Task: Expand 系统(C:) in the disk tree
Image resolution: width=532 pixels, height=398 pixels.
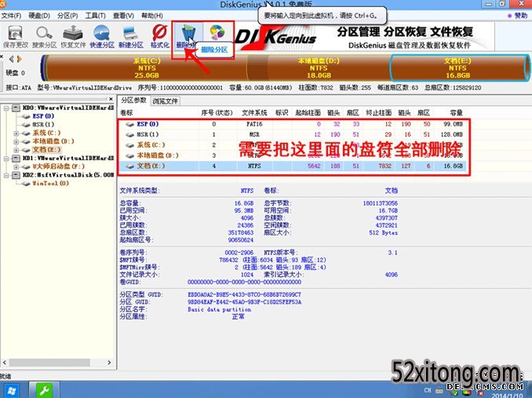Action: (16, 133)
